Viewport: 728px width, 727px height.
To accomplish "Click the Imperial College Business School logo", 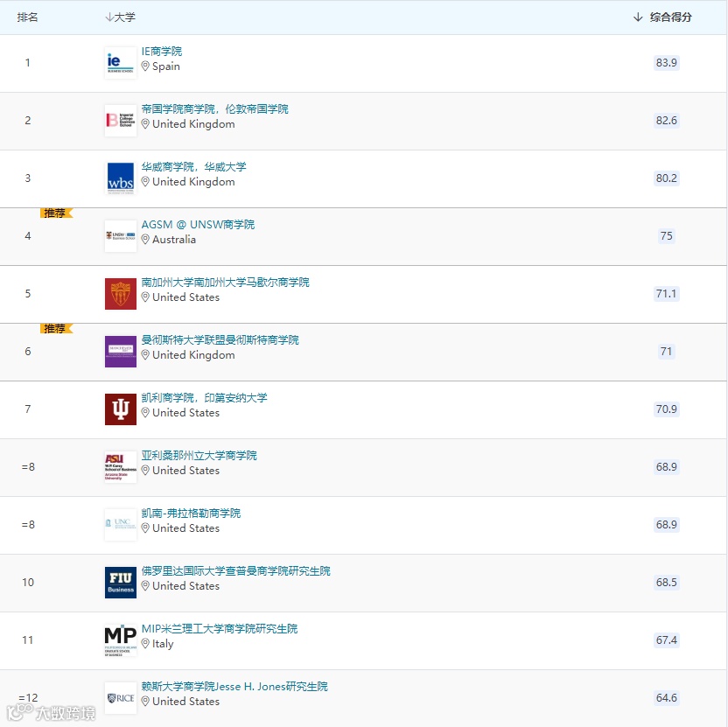I will click(120, 120).
